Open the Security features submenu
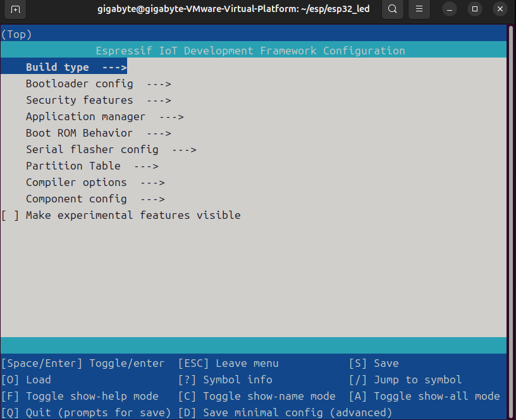This screenshot has height=420, width=516. coord(79,100)
